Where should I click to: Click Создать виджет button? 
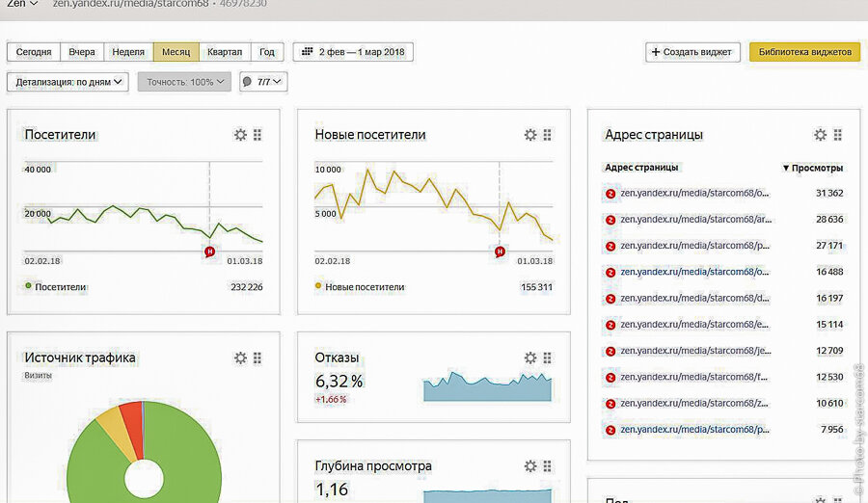pos(692,52)
